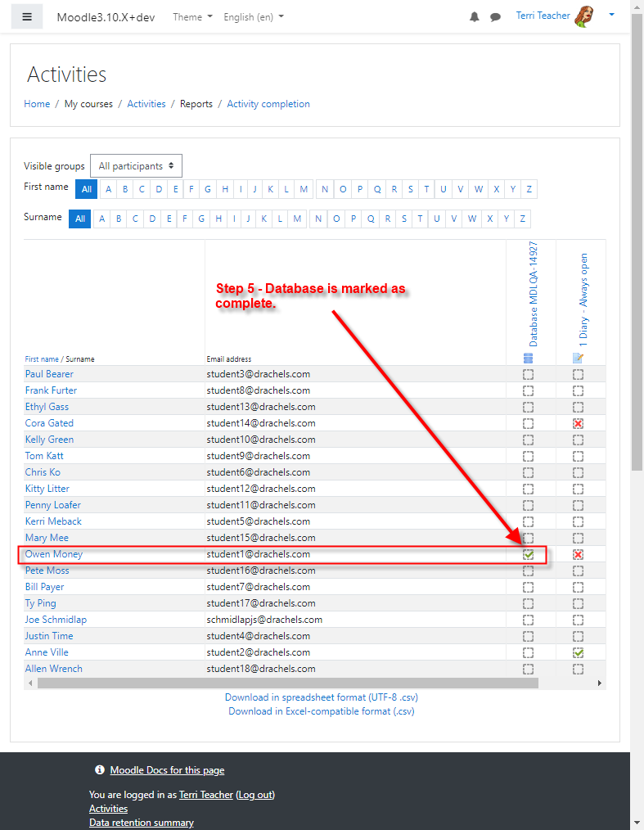Open Activities breadcrumb link
This screenshot has height=830, width=644.
point(146,104)
